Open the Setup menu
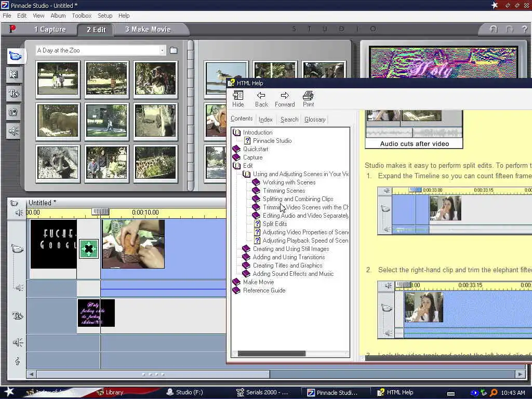532x399 pixels. (105, 16)
